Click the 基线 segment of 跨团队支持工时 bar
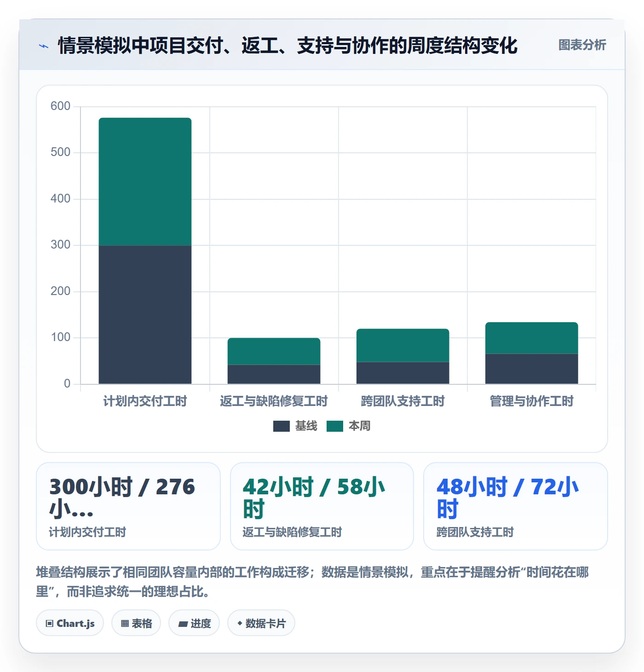This screenshot has width=644, height=672. coord(403,373)
